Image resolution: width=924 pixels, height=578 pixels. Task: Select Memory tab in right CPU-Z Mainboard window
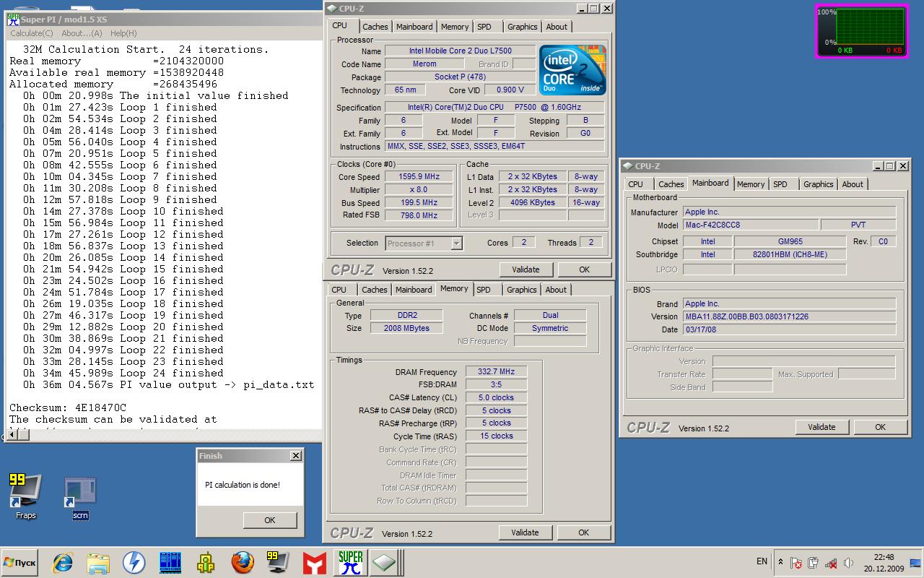[751, 184]
